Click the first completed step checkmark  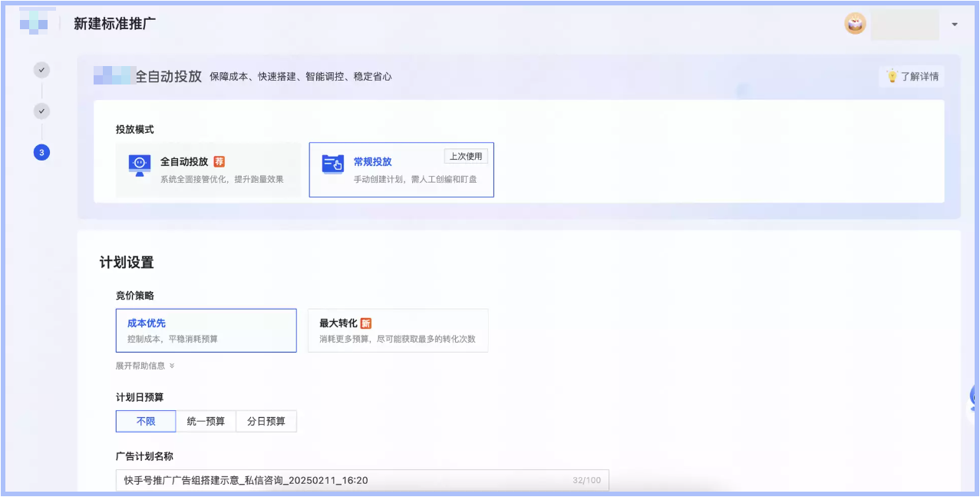pyautogui.click(x=41, y=69)
